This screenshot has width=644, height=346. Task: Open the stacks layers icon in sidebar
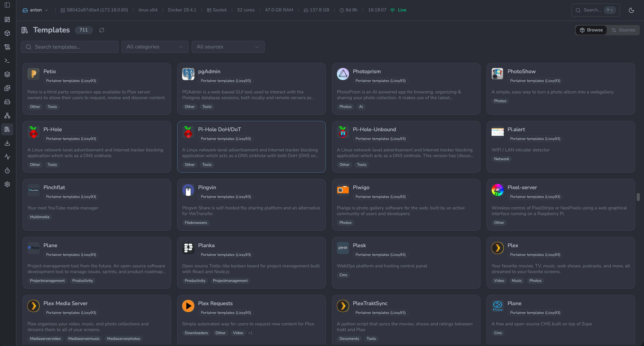[7, 75]
